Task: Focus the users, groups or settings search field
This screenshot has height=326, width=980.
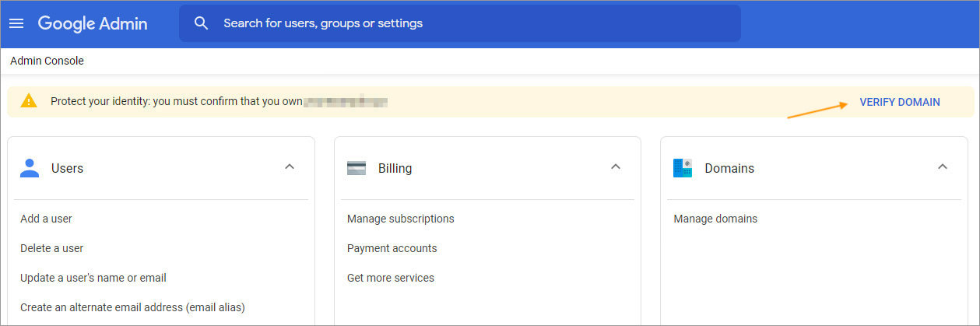Action: pyautogui.click(x=460, y=23)
